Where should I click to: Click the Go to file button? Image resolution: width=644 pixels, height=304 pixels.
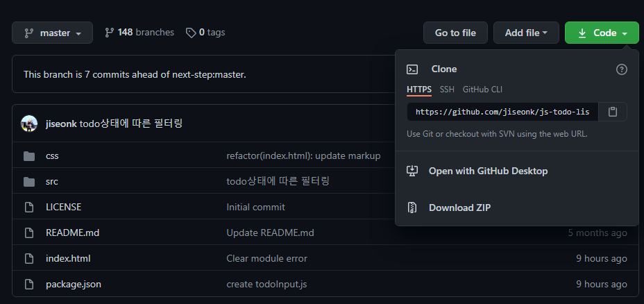tap(455, 33)
